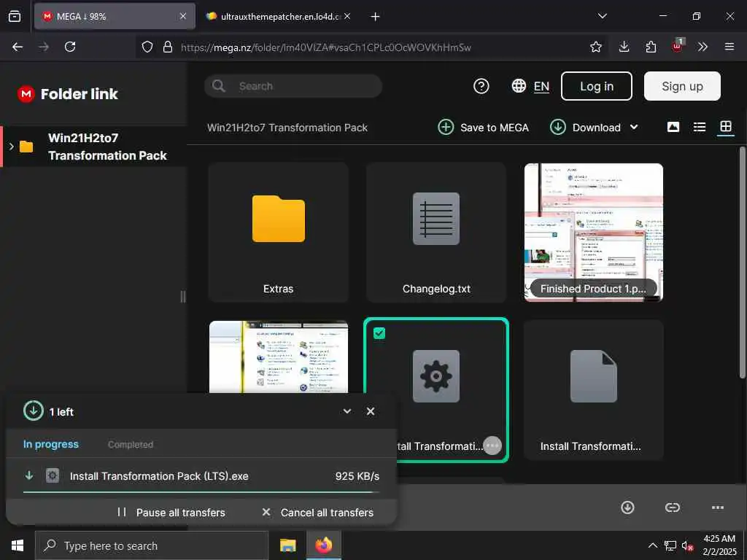Open a new browser tab

[x=376, y=17]
